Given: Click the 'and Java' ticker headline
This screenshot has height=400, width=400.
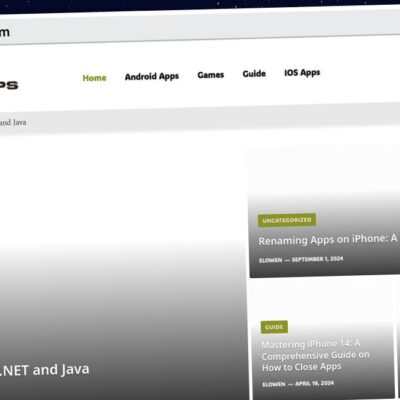Looking at the screenshot, I should pyautogui.click(x=13, y=123).
